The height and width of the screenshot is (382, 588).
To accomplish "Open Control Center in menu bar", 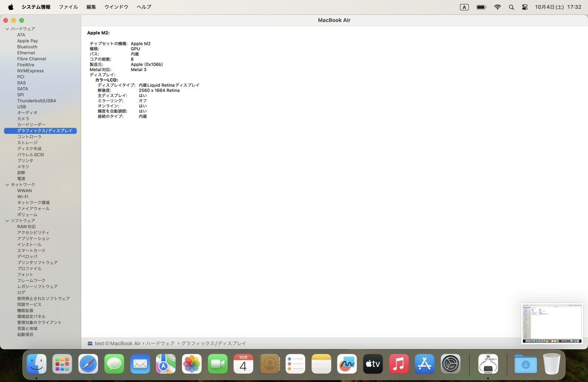I will (x=525, y=7).
